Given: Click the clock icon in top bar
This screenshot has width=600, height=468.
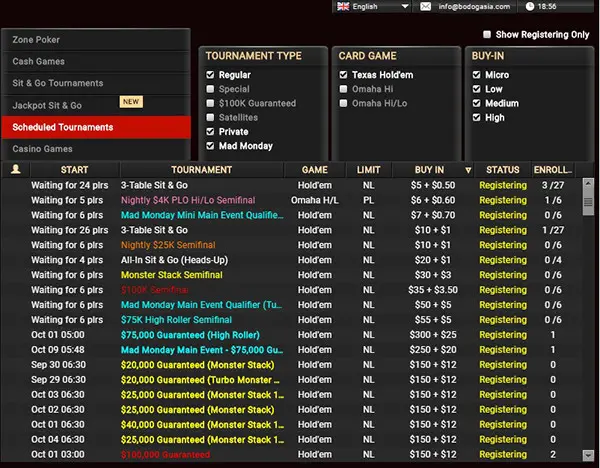Looking at the screenshot, I should pos(530,7).
